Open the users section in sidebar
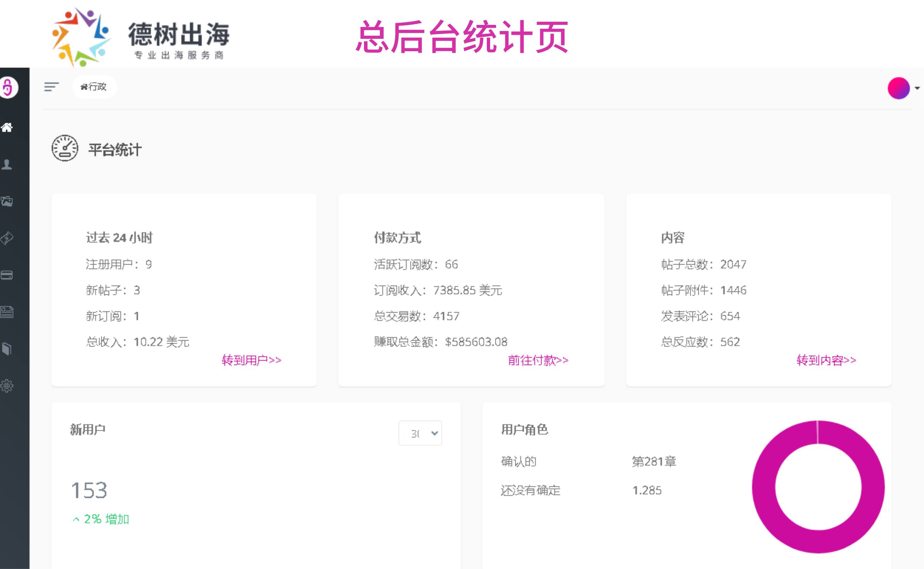The height and width of the screenshot is (569, 924). pyautogui.click(x=7, y=164)
